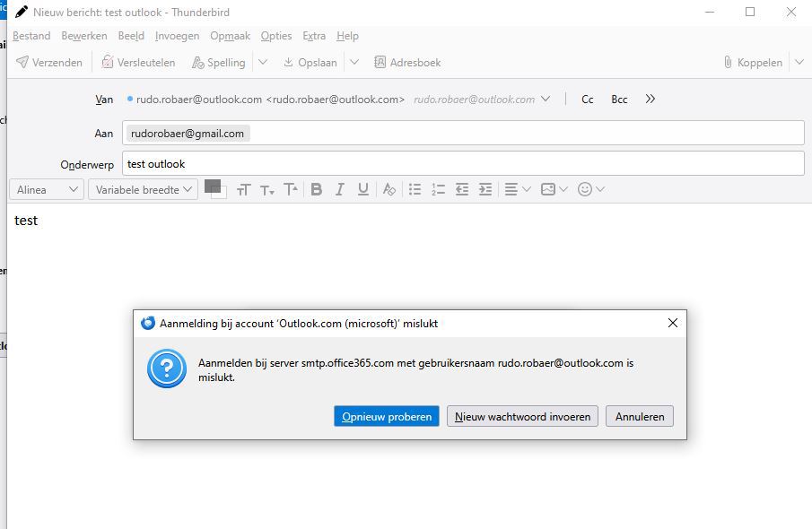Decrease the font size

coord(267,190)
